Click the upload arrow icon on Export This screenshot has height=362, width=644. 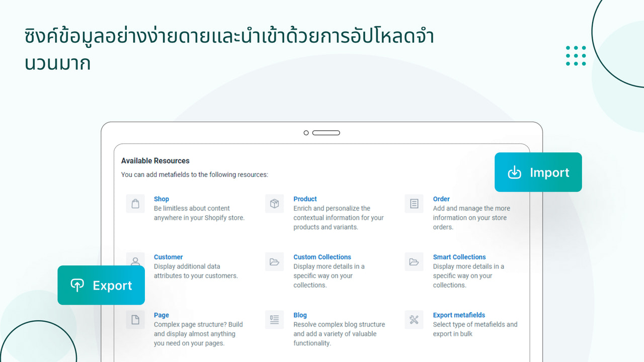pos(77,285)
